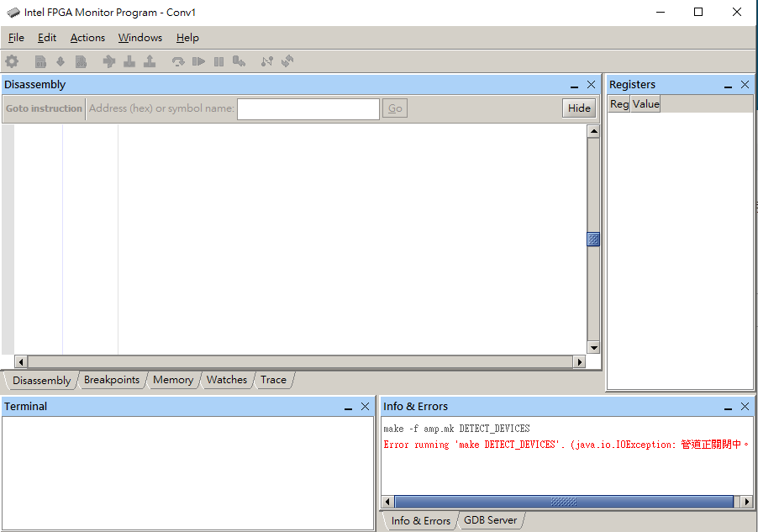Image resolution: width=758 pixels, height=532 pixels.
Task: Close the Disassembly panel
Action: pos(592,85)
